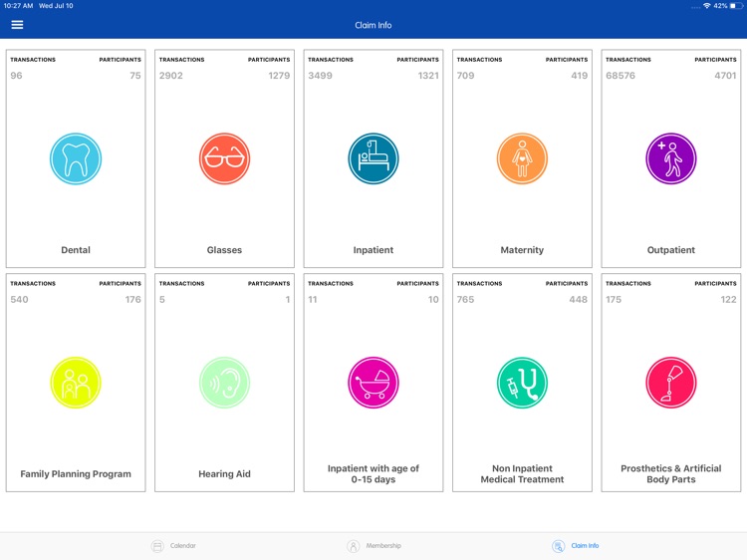Screen dimensions: 747x560
Task: Tap the Dental tooth icon
Action: click(76, 158)
